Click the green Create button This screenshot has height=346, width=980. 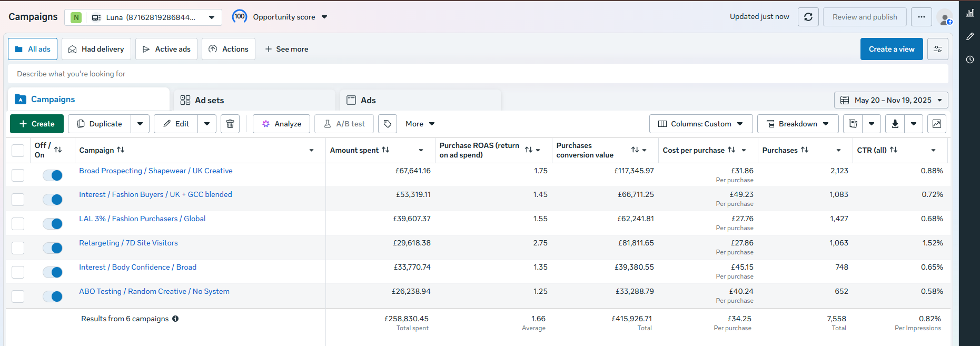coord(37,124)
